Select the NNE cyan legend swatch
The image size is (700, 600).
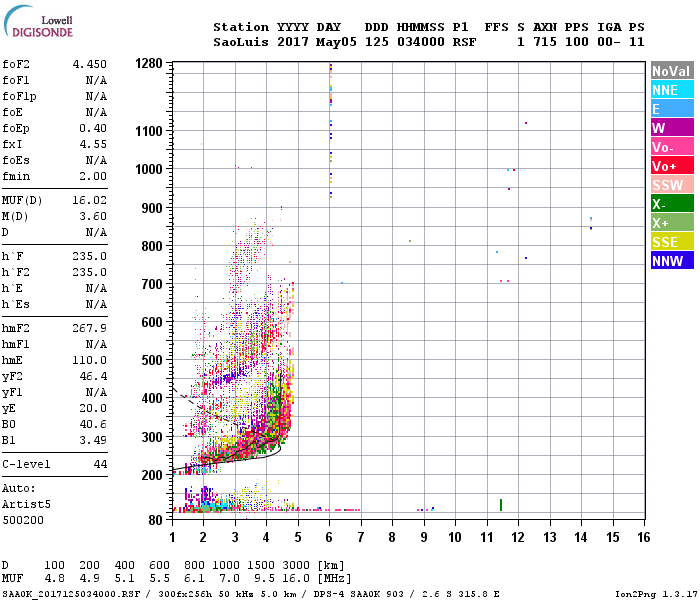click(672, 90)
